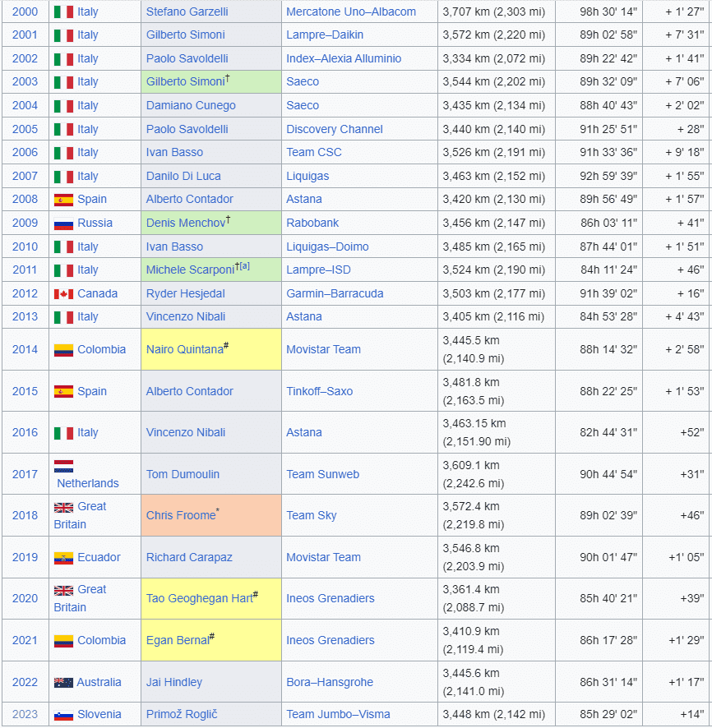Screen dimensions: 712x728
Task: Open Tinkoff–Saxo team link
Action: 320,391
